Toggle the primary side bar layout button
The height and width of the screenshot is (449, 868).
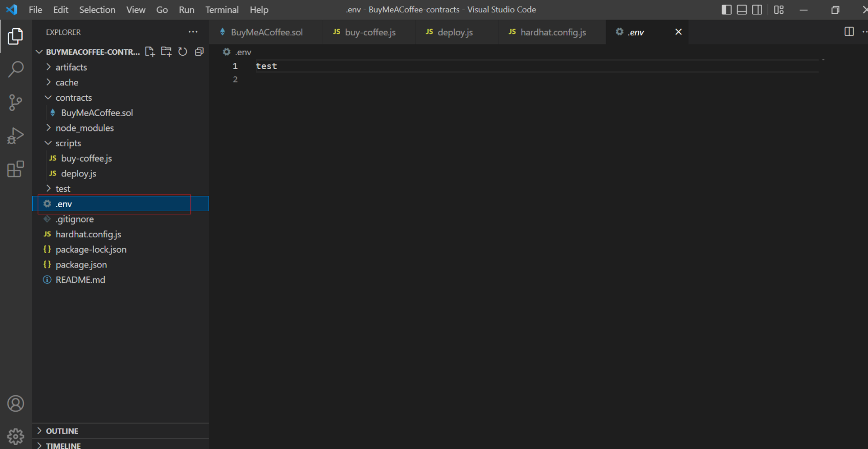pyautogui.click(x=726, y=10)
